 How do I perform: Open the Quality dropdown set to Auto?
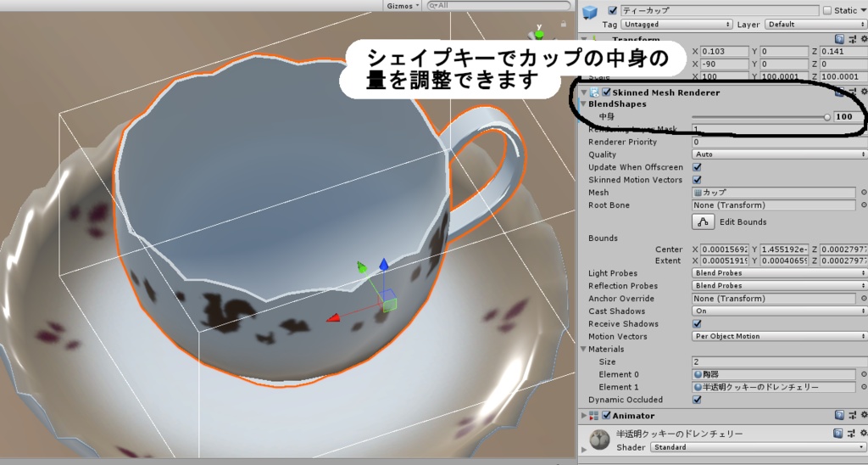[779, 154]
